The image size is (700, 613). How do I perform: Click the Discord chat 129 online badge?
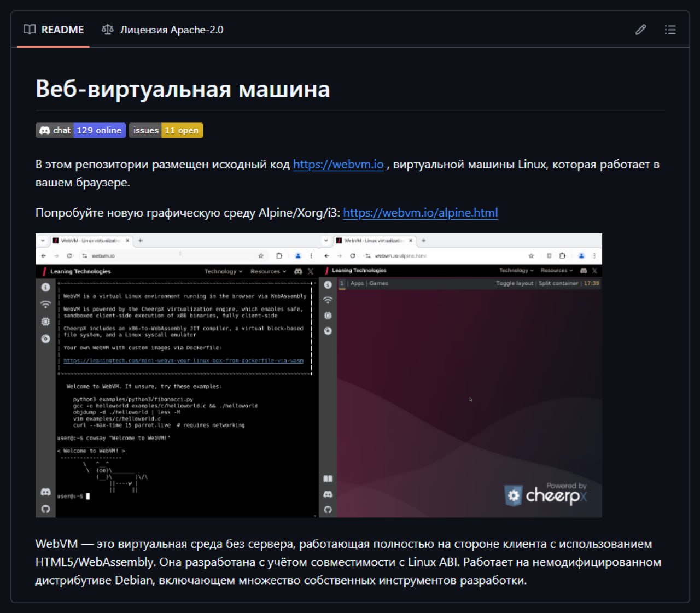pyautogui.click(x=81, y=130)
